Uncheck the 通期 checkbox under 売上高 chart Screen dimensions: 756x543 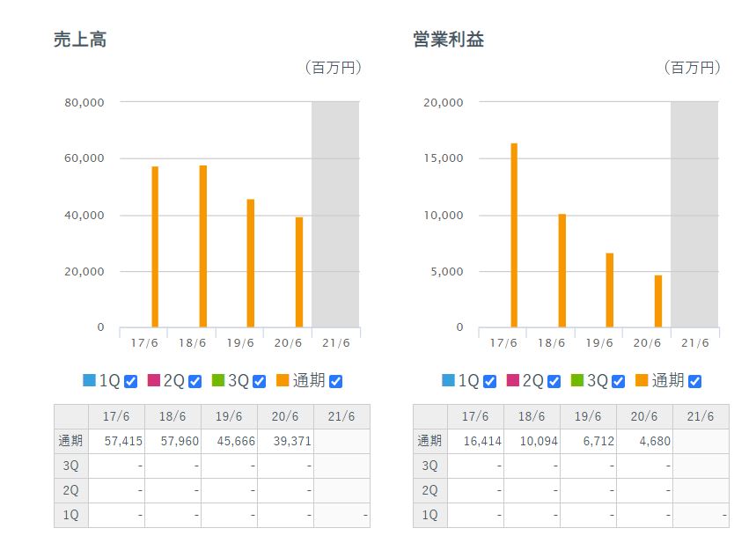[336, 381]
